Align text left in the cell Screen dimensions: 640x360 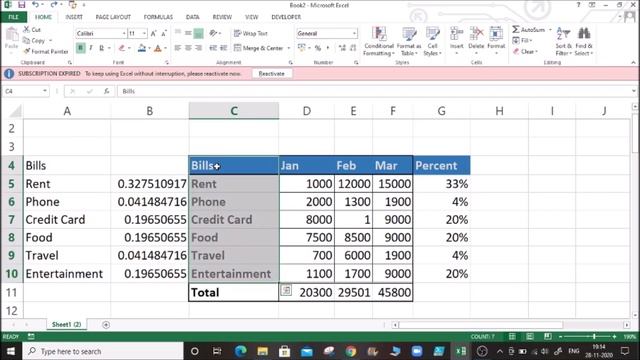tap(178, 48)
